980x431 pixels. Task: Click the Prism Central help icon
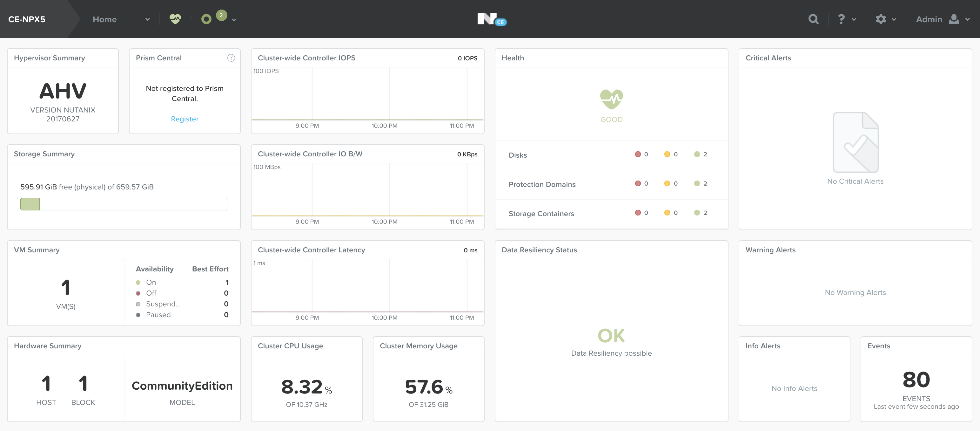[231, 58]
